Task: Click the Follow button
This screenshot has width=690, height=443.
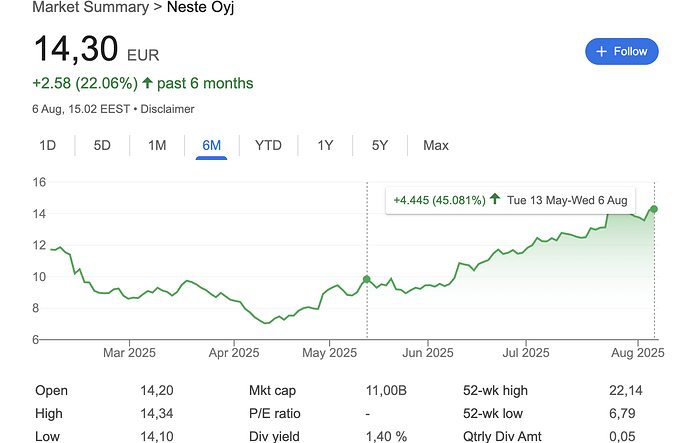Action: pyautogui.click(x=621, y=51)
